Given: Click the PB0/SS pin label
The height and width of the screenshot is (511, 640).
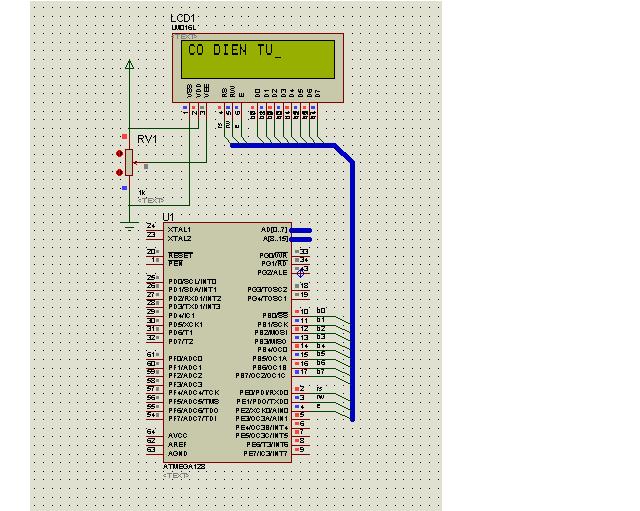Looking at the screenshot, I should click(275, 315).
